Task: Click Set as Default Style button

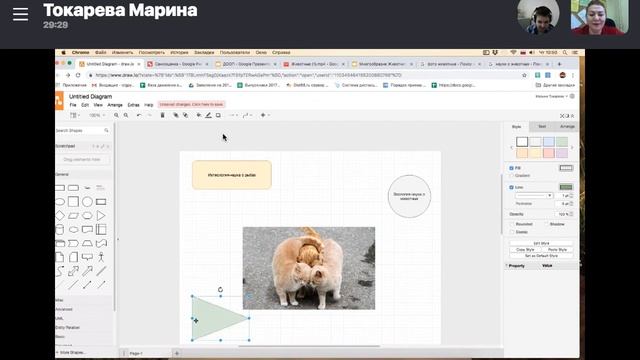Action: pos(541,256)
